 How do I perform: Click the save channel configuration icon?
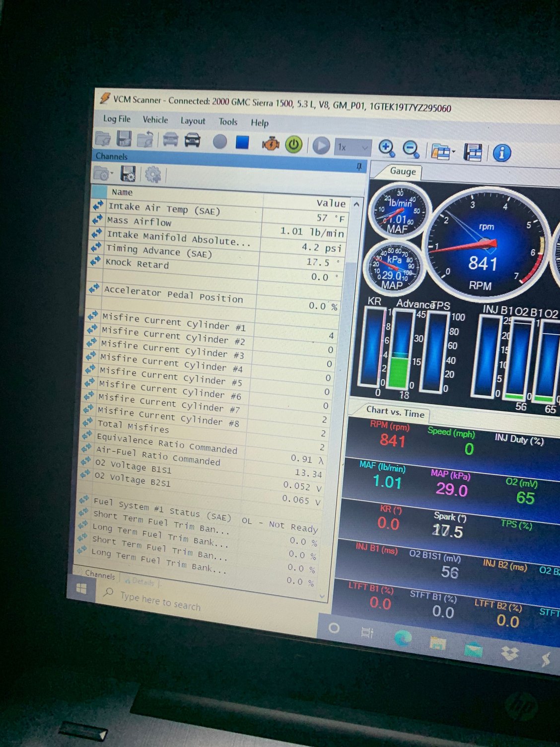(x=128, y=173)
